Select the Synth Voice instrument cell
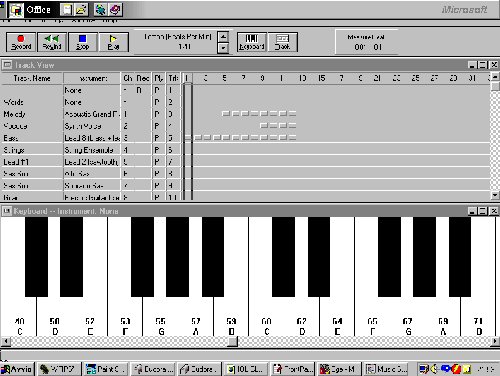 point(92,126)
